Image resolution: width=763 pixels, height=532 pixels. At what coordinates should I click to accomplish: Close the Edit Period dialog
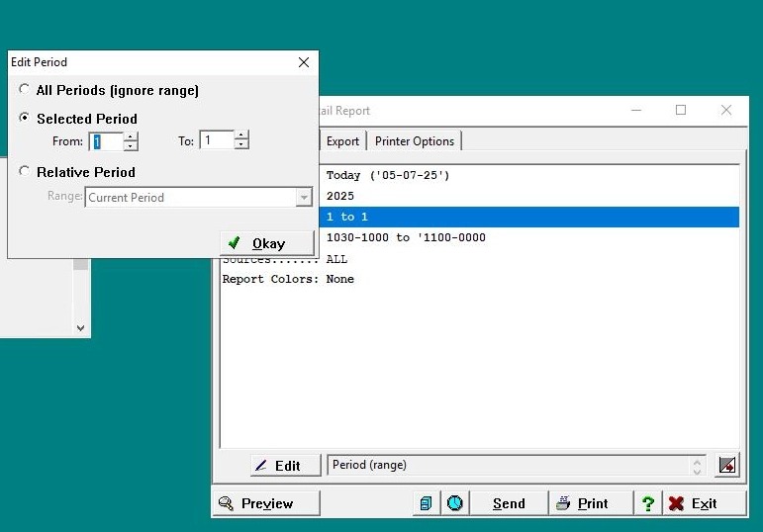coord(304,62)
